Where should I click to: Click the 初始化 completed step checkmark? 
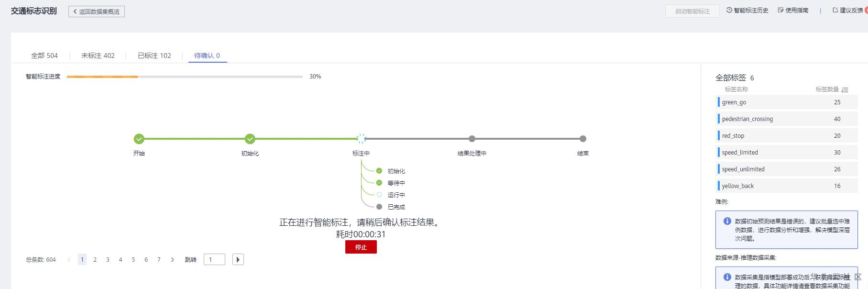[x=250, y=139]
